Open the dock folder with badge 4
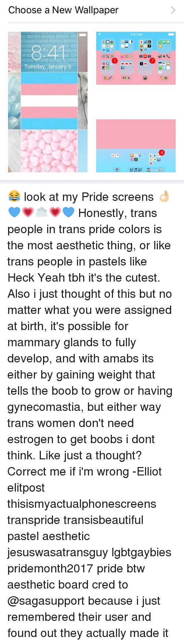184x644 pixels. point(155,155)
